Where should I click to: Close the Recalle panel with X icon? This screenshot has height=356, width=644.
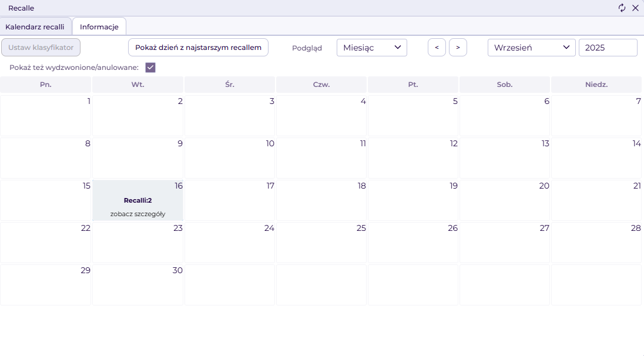pyautogui.click(x=635, y=8)
